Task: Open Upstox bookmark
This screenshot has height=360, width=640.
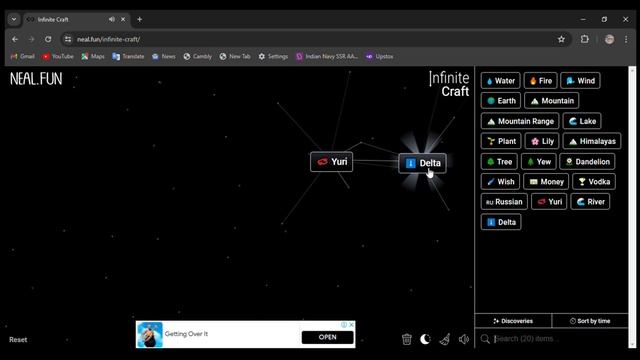Action: pyautogui.click(x=380, y=56)
